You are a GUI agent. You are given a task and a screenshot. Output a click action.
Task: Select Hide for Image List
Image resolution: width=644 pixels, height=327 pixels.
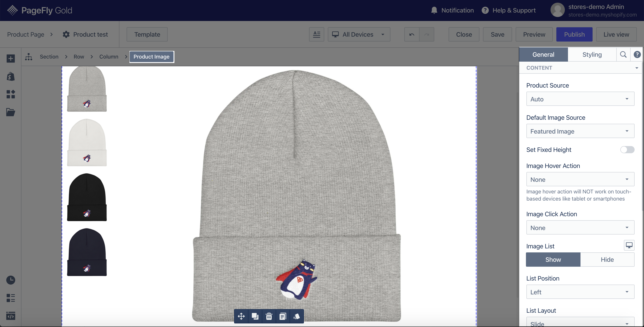coord(607,260)
